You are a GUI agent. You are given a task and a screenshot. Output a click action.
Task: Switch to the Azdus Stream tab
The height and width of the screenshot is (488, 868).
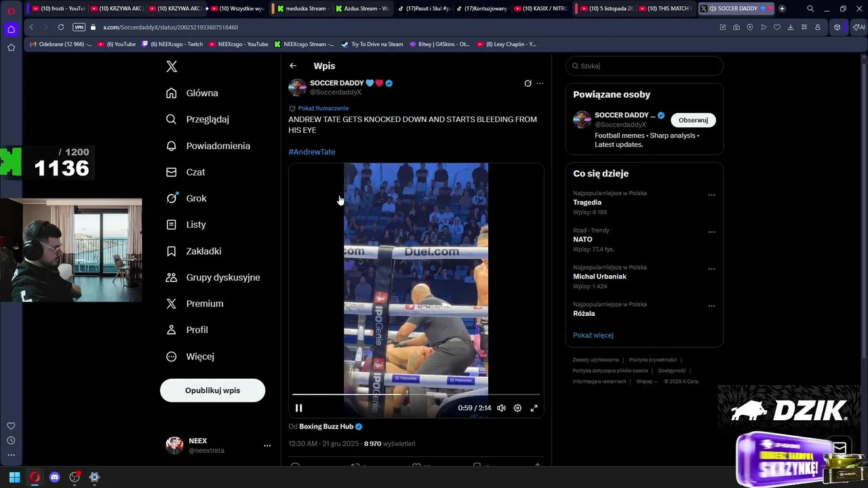pyautogui.click(x=361, y=9)
